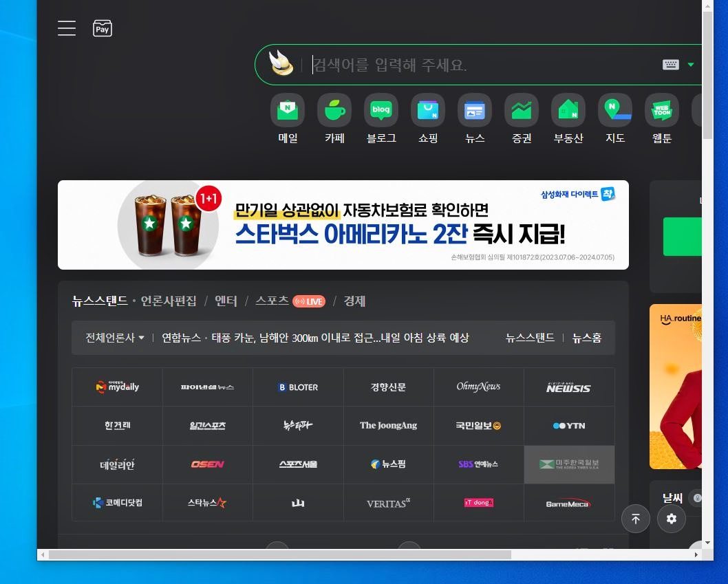Open the HA.routine side advertisement
Screen dimensions: 728x584
[676, 387]
